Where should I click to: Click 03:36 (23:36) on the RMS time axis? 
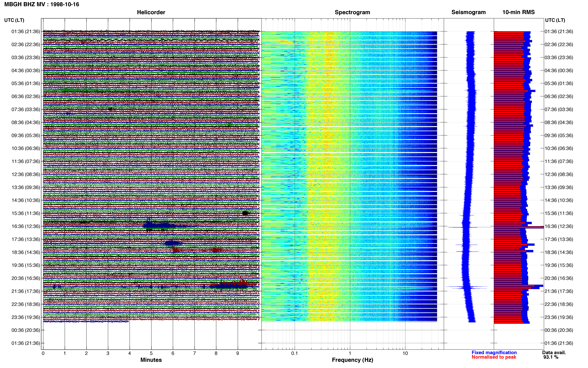tap(559, 57)
